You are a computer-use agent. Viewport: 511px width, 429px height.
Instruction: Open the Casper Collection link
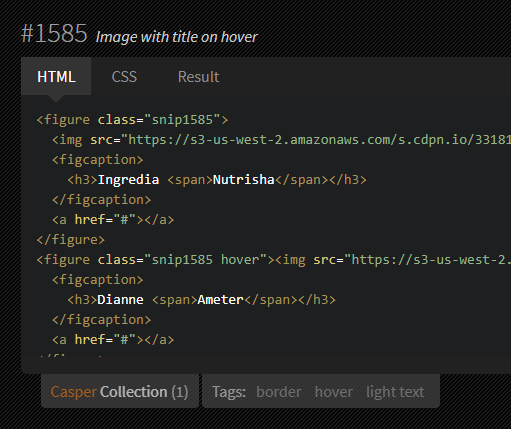[x=119, y=392]
